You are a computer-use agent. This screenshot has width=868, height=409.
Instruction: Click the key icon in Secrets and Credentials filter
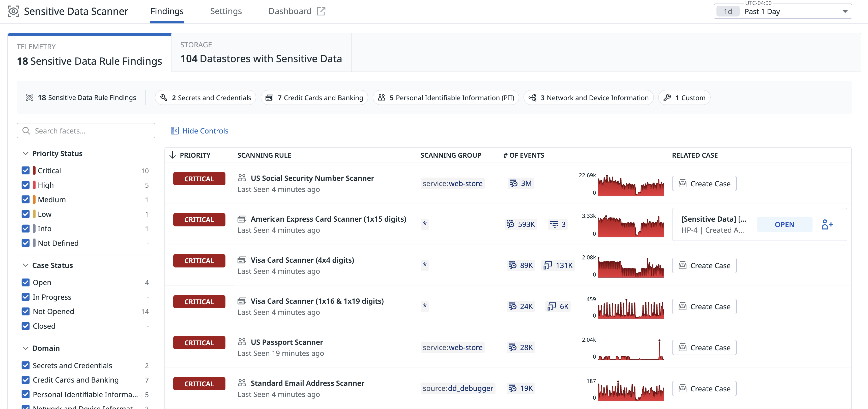point(164,98)
